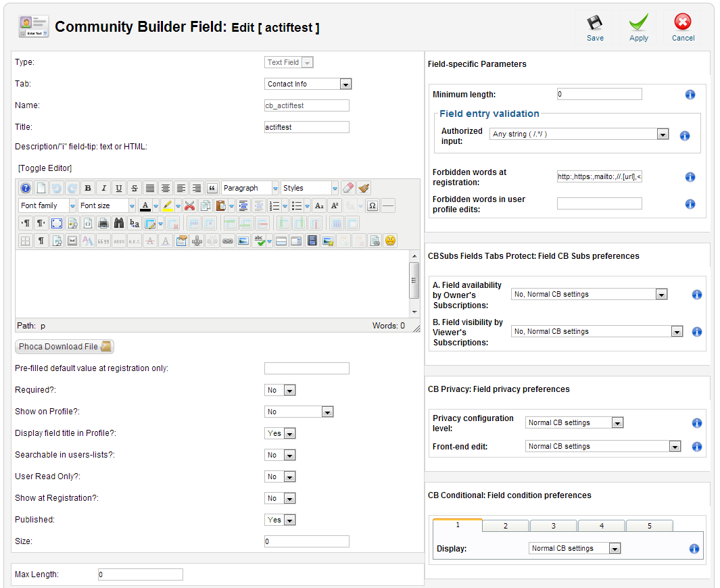The height and width of the screenshot is (588, 720).
Task: Open the Font size dropdown
Action: pyautogui.click(x=107, y=205)
